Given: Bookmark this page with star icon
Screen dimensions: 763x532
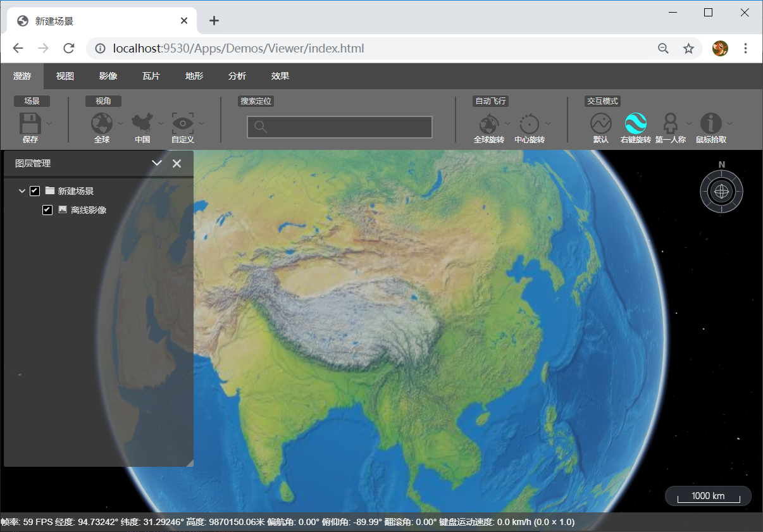Looking at the screenshot, I should [688, 48].
